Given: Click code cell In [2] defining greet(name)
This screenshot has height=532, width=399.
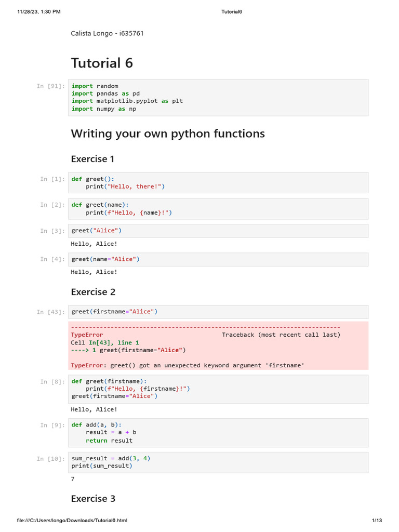Looking at the screenshot, I should tap(218, 208).
